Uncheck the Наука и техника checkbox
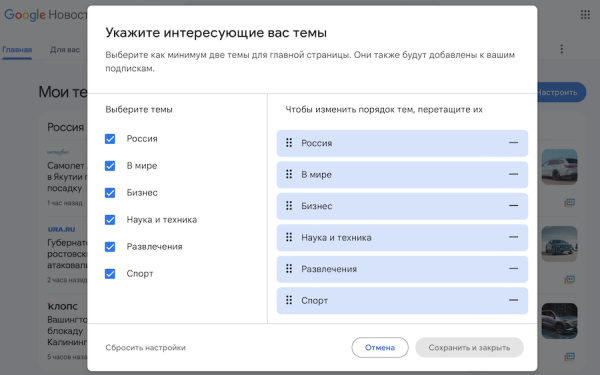 (x=110, y=220)
